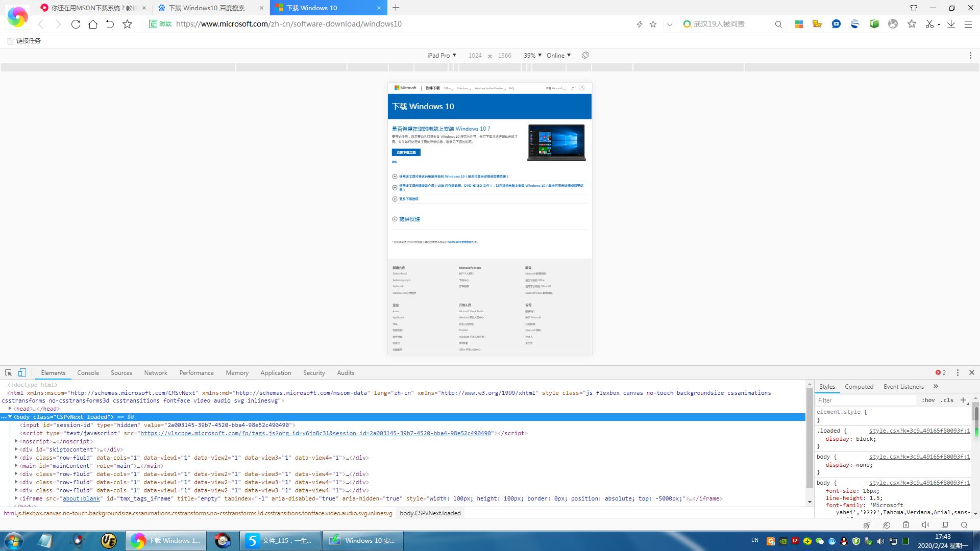Open the scissors screenshot tool
Image resolution: width=980 pixels, height=551 pixels.
[x=929, y=24]
